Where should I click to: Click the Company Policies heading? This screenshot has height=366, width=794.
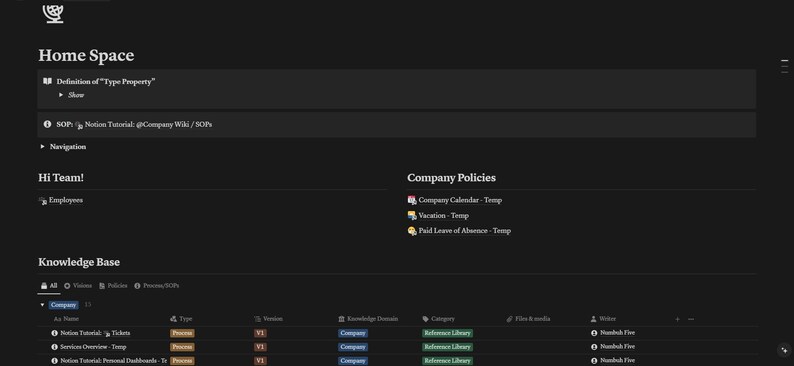coord(451,178)
